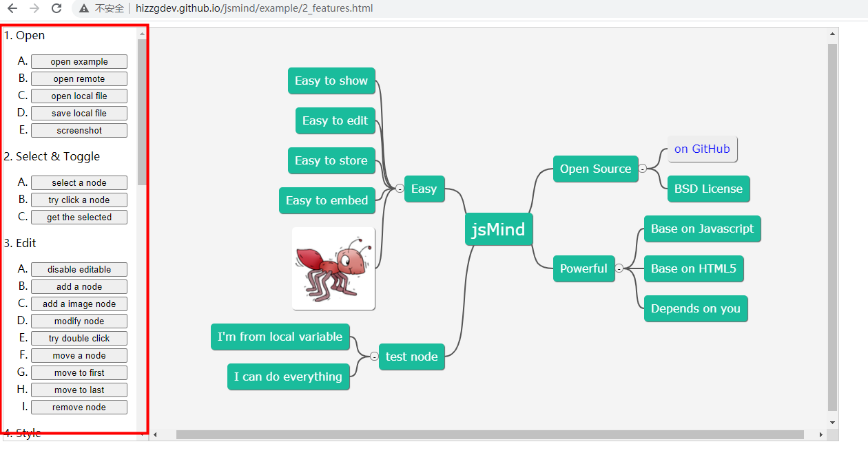
Task: Select the ant image node
Action: pos(333,268)
